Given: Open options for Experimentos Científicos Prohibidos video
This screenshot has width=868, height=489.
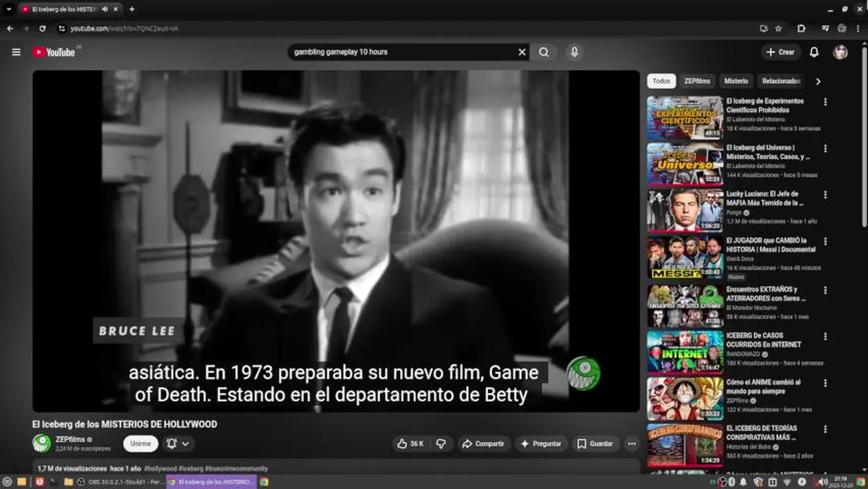Looking at the screenshot, I should (x=825, y=102).
